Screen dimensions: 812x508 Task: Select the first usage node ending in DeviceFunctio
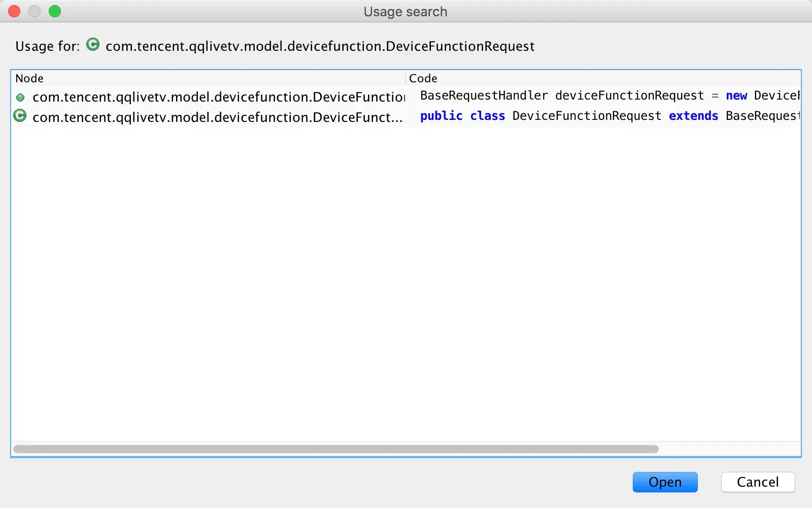coord(219,97)
